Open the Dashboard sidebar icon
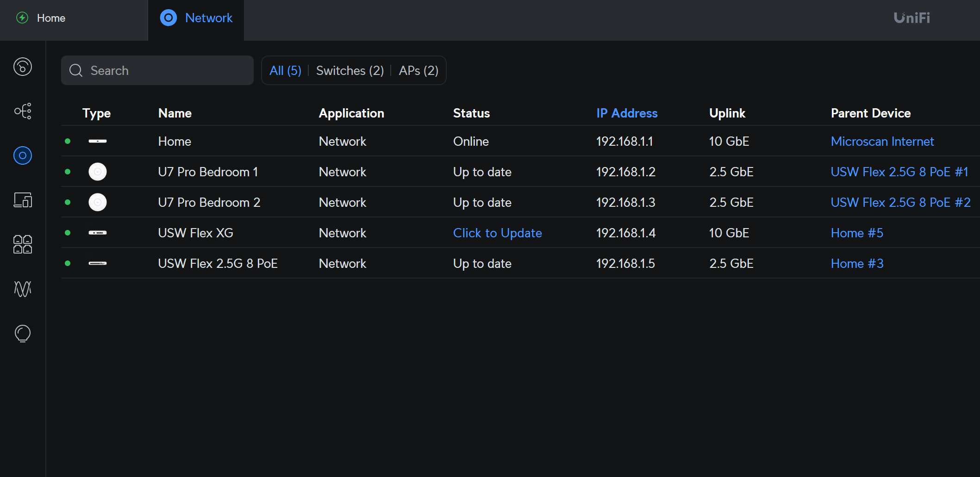Viewport: 980px width, 477px height. [x=23, y=67]
